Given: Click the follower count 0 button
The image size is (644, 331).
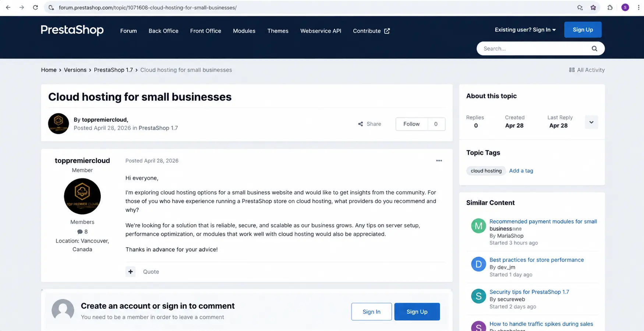Looking at the screenshot, I should click(436, 124).
